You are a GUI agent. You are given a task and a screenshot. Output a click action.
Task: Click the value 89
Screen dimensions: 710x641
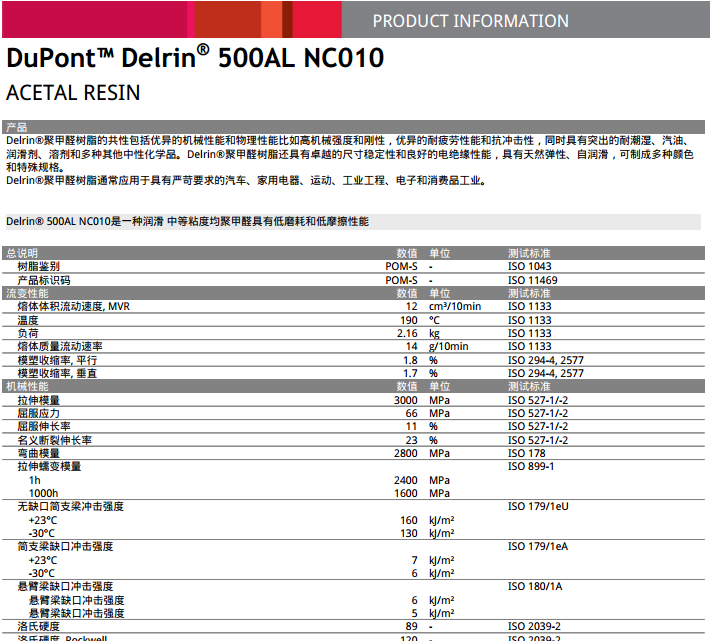[x=412, y=627]
